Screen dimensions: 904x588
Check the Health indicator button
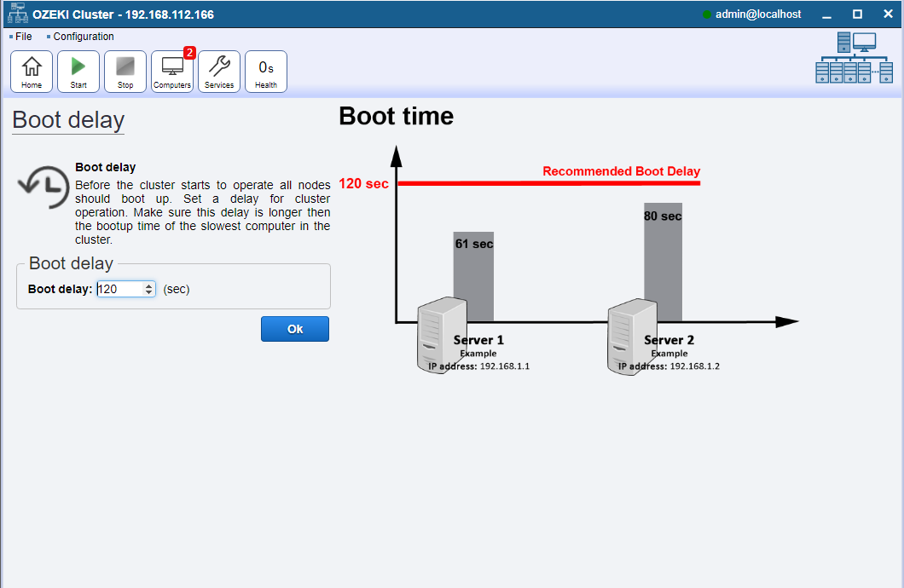tap(266, 72)
